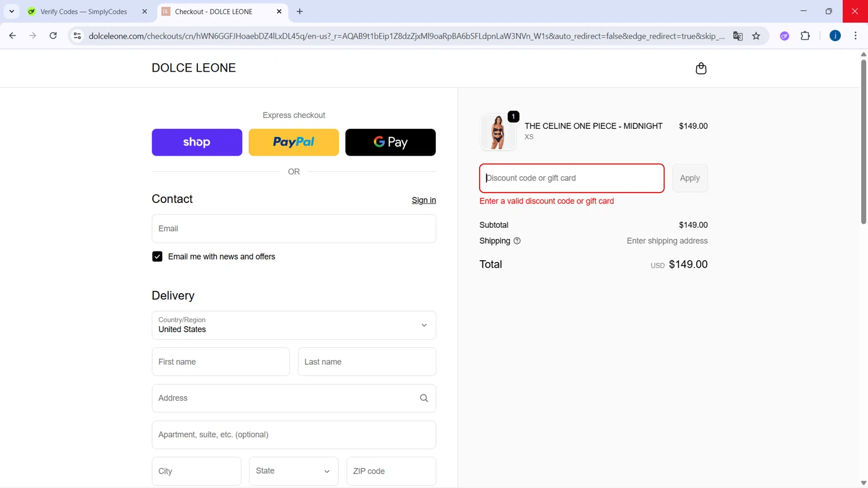
Task: Click the page vertical scrollbar thumb
Action: pyautogui.click(x=863, y=141)
